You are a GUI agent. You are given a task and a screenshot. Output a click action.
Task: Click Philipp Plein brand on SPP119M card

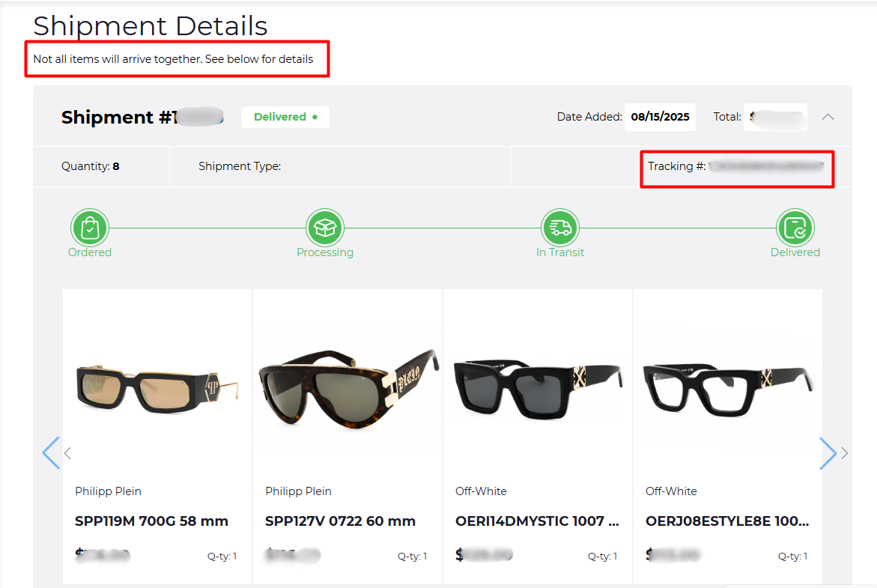point(108,491)
